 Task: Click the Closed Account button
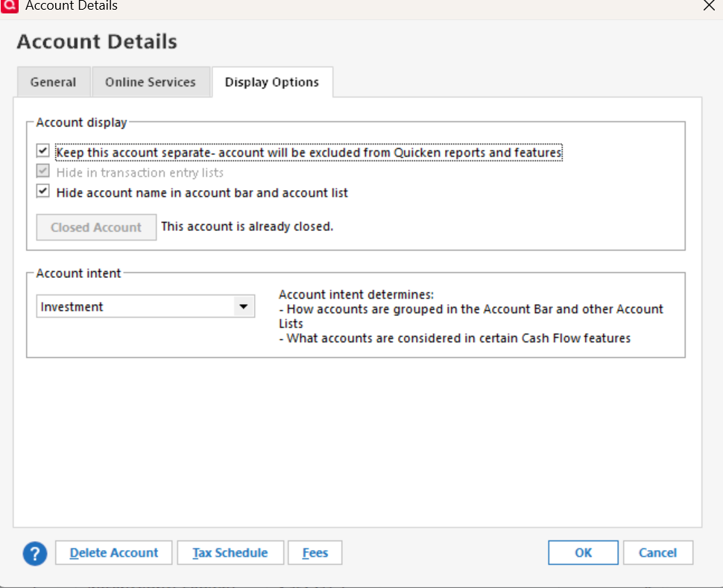pos(96,227)
